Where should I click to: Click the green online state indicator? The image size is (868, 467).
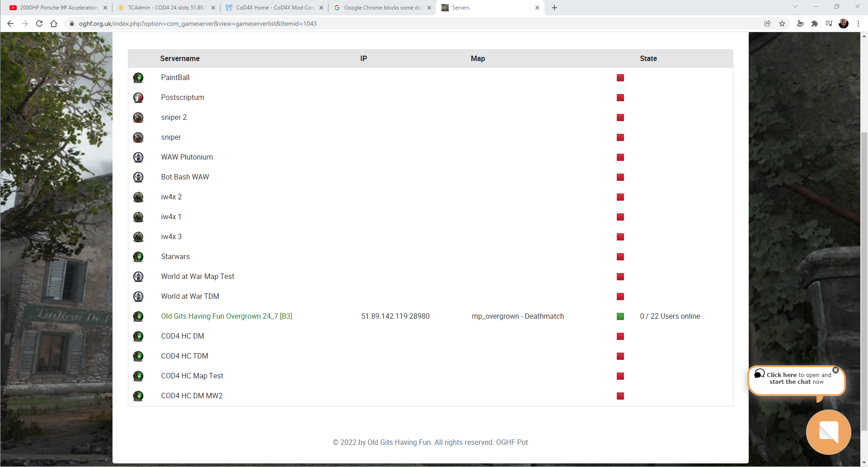620,316
